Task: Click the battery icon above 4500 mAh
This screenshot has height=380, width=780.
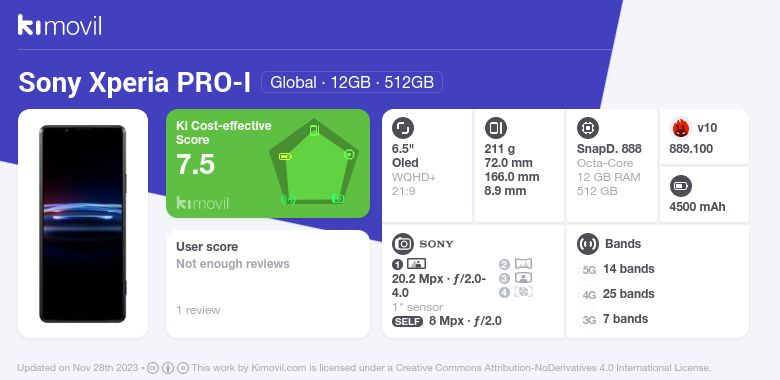Action: [x=680, y=187]
